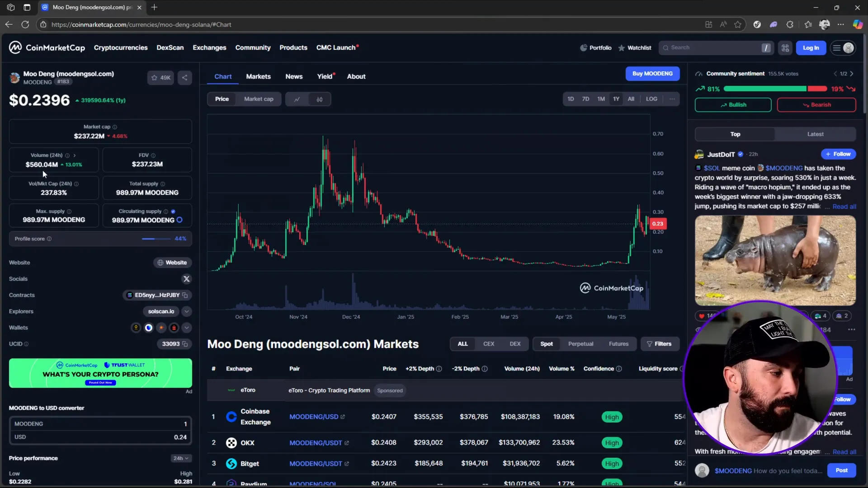Image resolution: width=868 pixels, height=488 pixels.
Task: Select Price chart mode
Action: [222, 99]
